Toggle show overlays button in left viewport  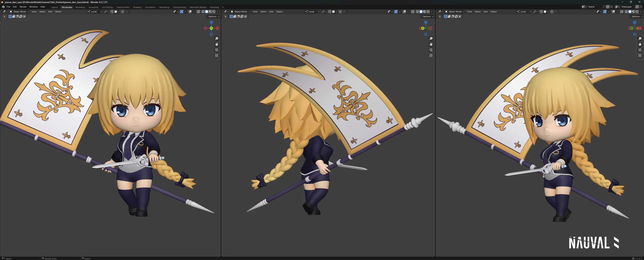pos(190,11)
